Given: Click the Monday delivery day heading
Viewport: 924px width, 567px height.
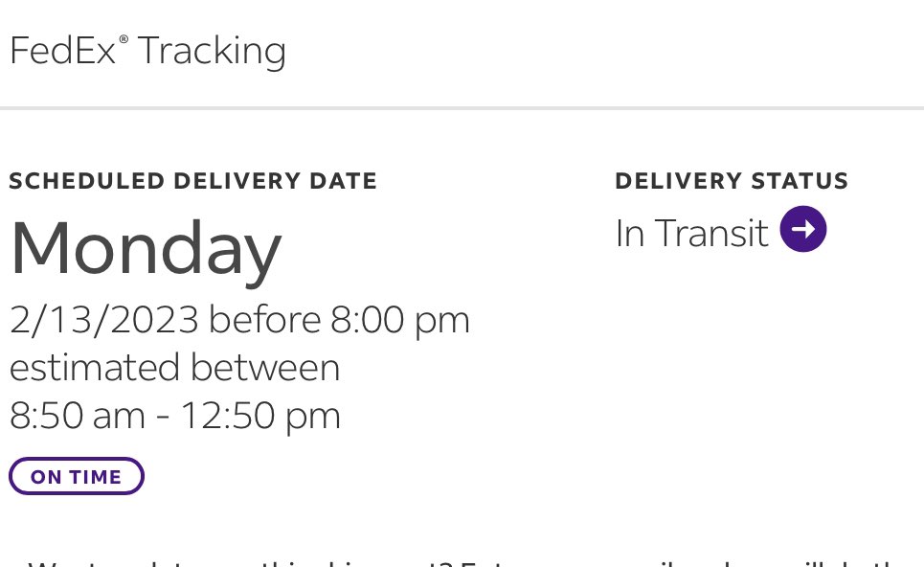Looking at the screenshot, I should click(146, 249).
